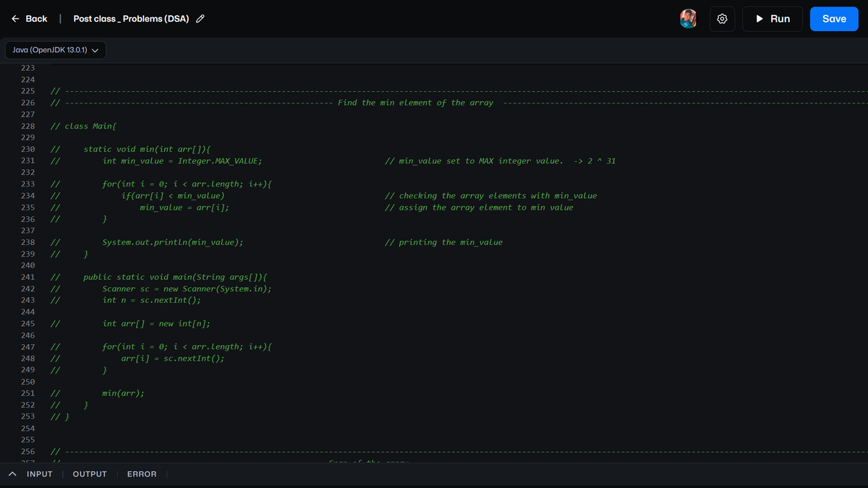
Task: Click code 'int n = sc.nextInt();'
Action: pyautogui.click(x=152, y=300)
